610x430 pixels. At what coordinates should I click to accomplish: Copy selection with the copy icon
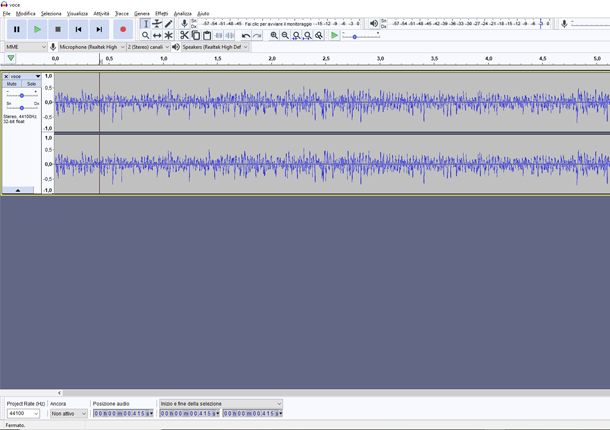(196, 35)
